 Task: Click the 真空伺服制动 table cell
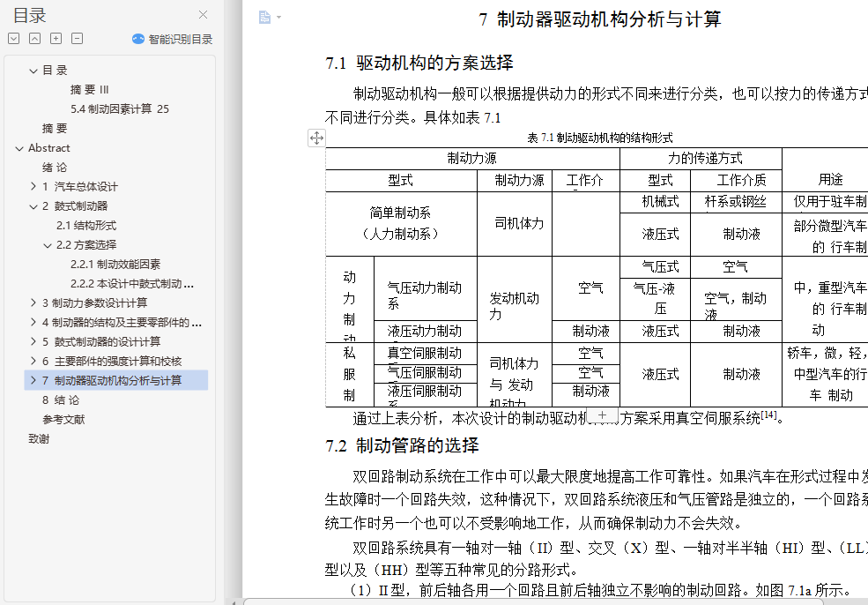click(x=425, y=353)
